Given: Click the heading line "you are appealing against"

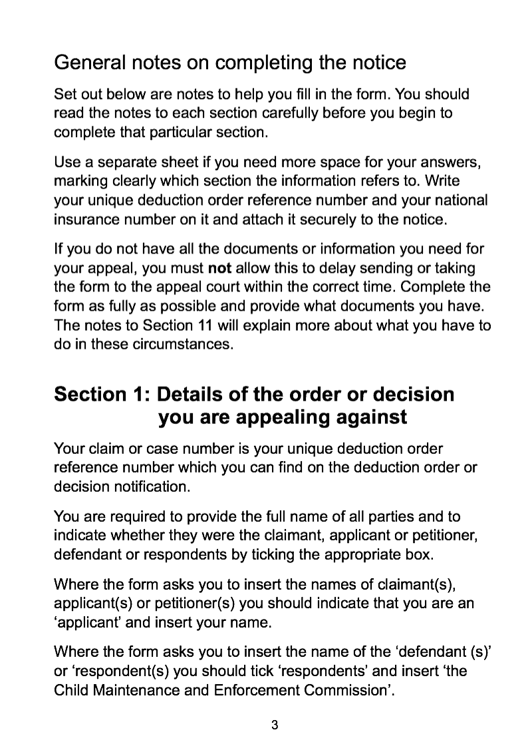Looking at the screenshot, I should [282, 417].
